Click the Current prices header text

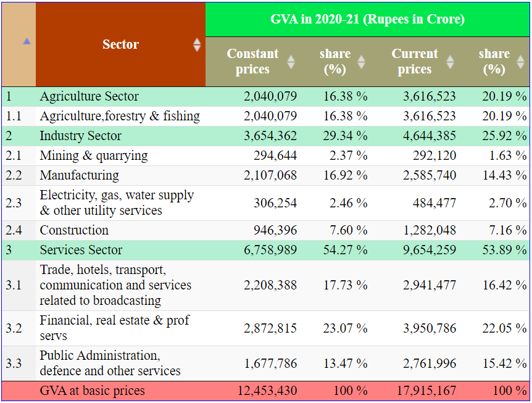pos(414,61)
